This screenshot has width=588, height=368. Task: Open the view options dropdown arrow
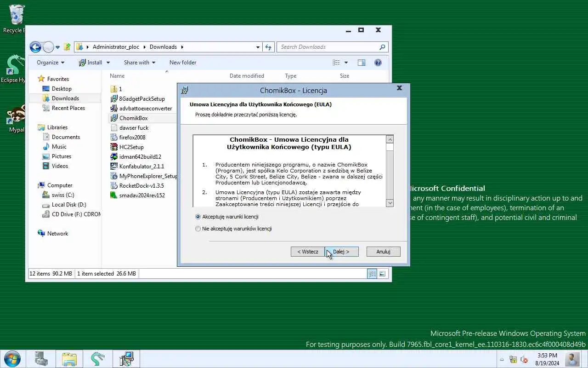346,63
